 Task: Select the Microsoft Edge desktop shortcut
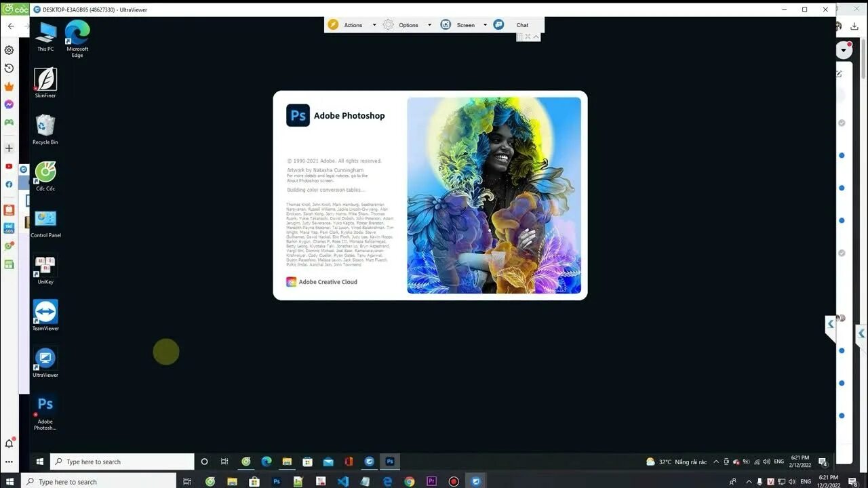coord(77,39)
